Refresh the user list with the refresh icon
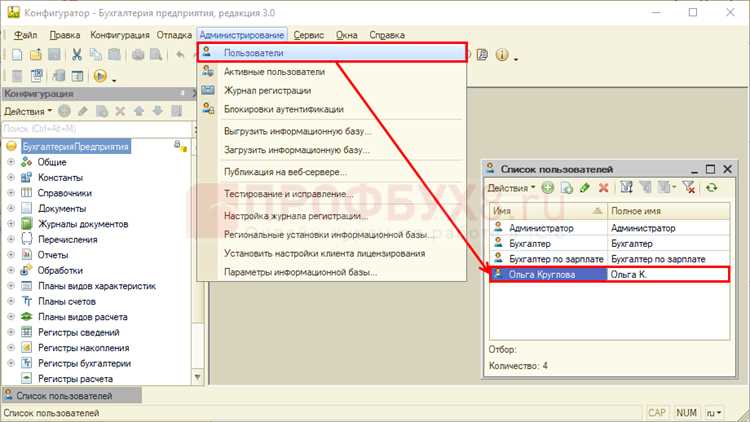 (711, 188)
